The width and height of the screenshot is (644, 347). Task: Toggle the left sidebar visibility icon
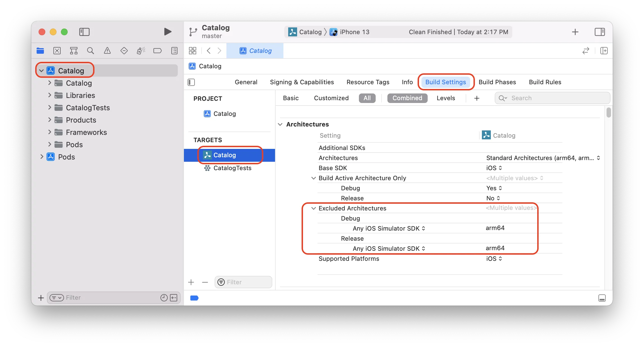pos(84,32)
